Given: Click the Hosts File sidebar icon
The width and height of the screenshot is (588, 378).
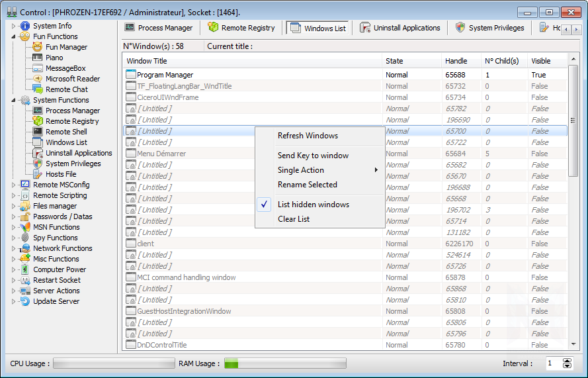Looking at the screenshot, I should coord(38,174).
